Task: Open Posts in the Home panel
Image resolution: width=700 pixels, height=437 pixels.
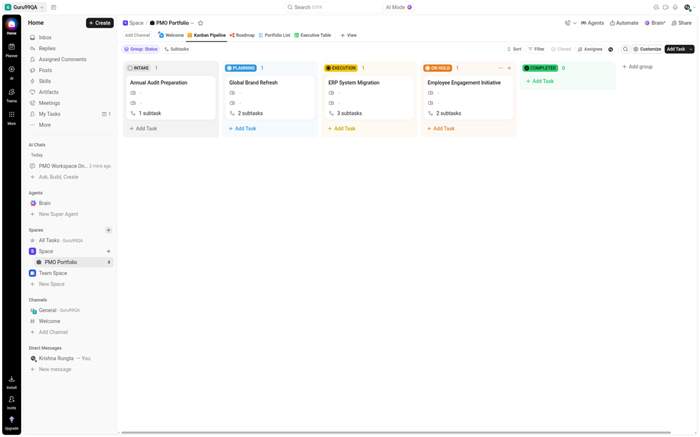Action: (71, 70)
